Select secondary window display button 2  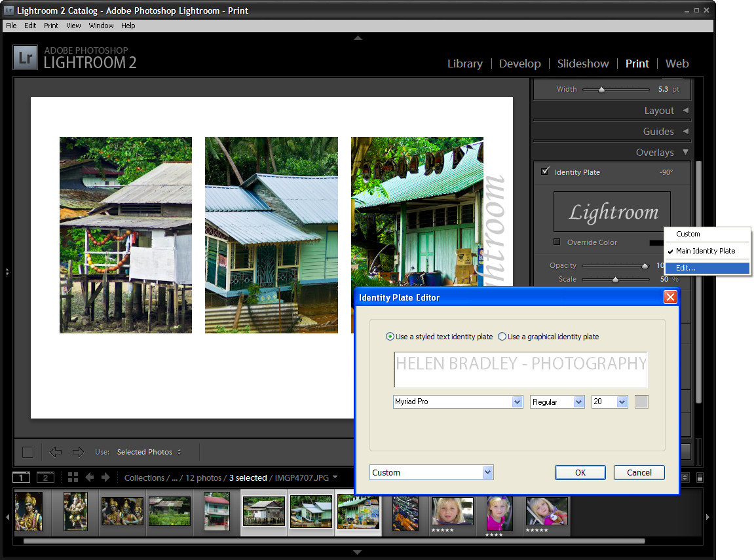point(46,477)
